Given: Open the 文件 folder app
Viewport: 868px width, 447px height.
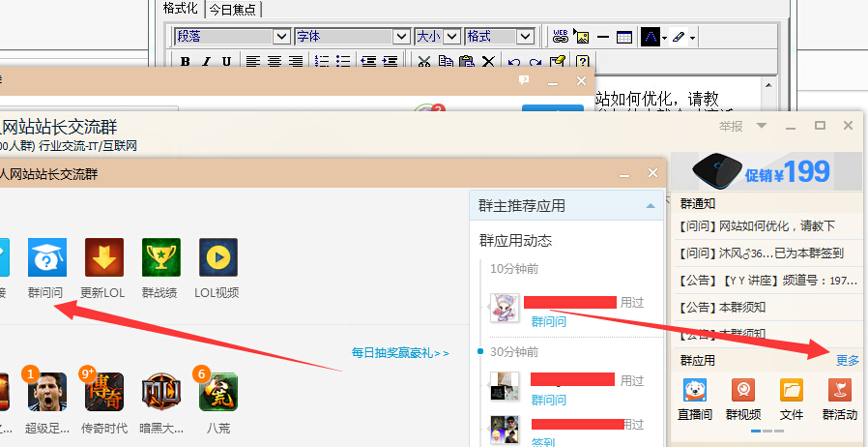Looking at the screenshot, I should click(792, 391).
